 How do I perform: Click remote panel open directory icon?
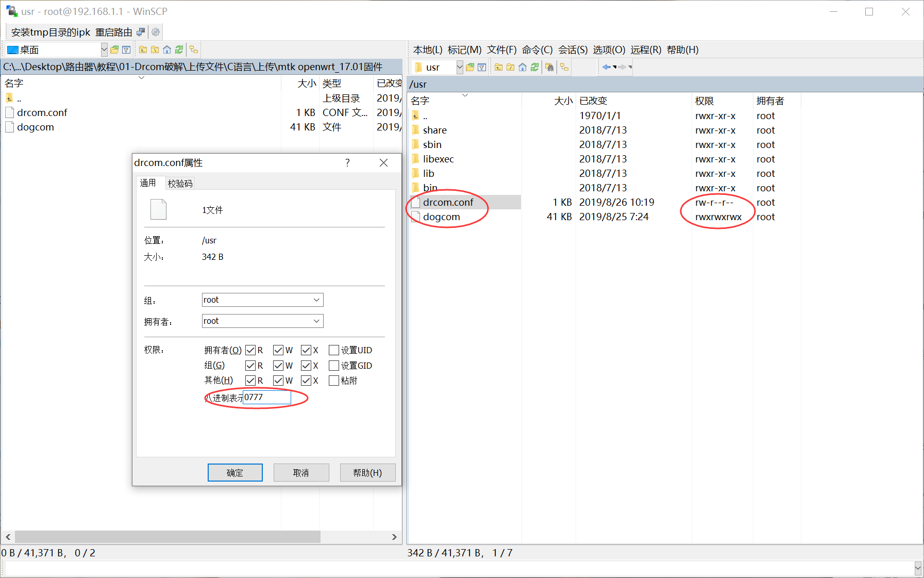470,67
